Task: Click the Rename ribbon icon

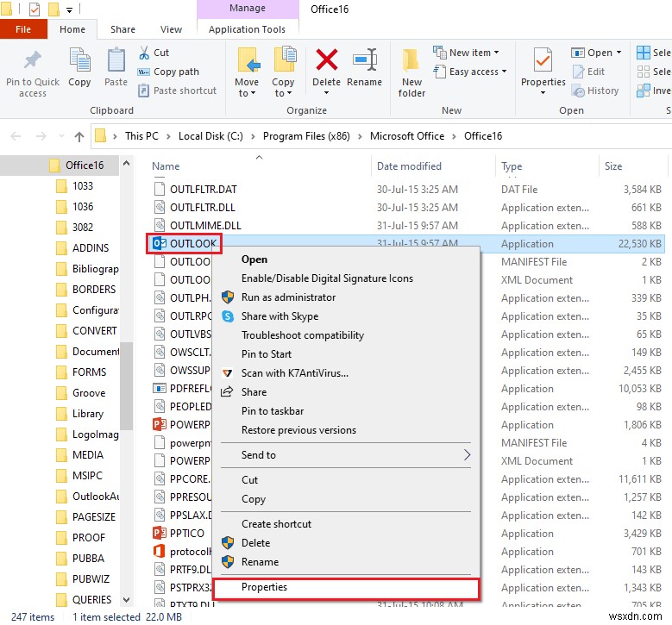Action: tap(365, 59)
